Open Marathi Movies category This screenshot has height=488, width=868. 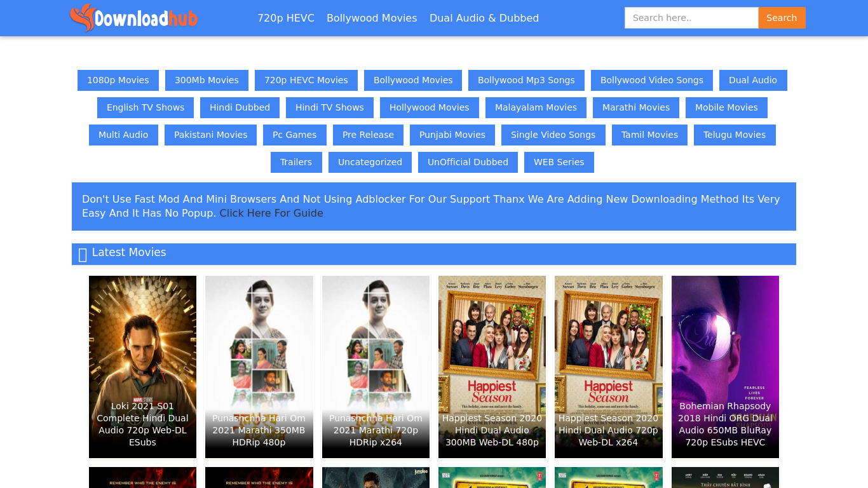coord(636,107)
